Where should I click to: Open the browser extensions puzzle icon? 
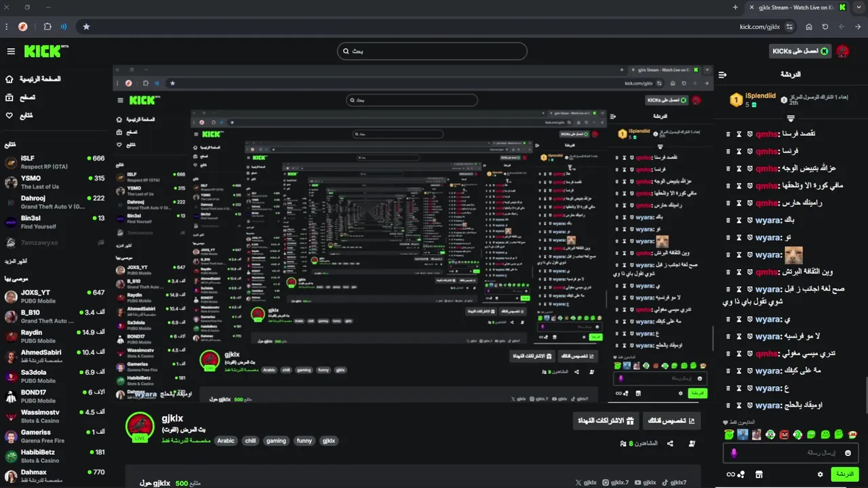point(47,26)
